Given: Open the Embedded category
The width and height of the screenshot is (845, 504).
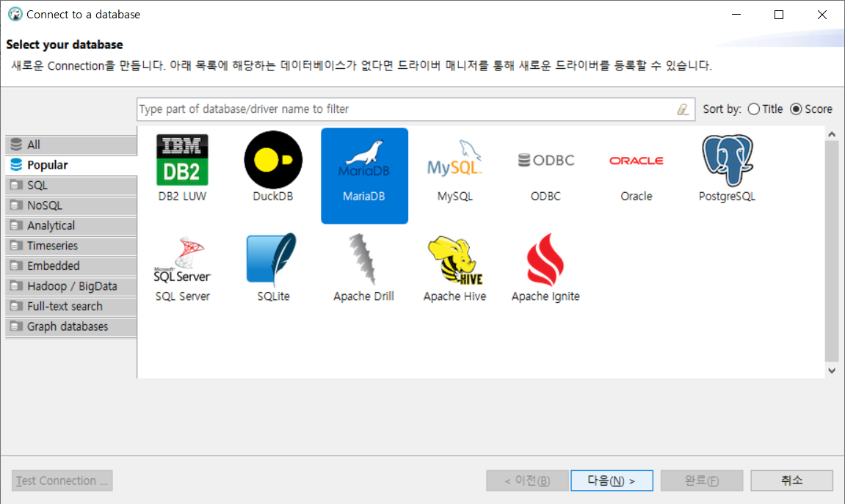Looking at the screenshot, I should click(71, 266).
